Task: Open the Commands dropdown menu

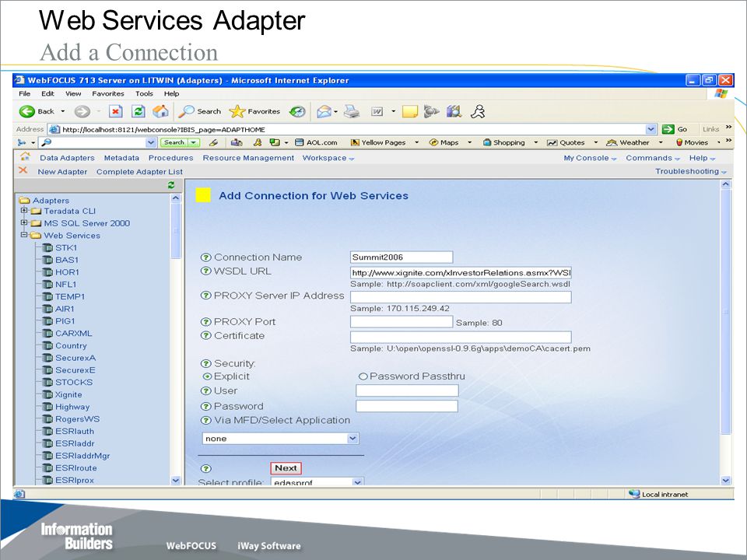Action: [653, 158]
